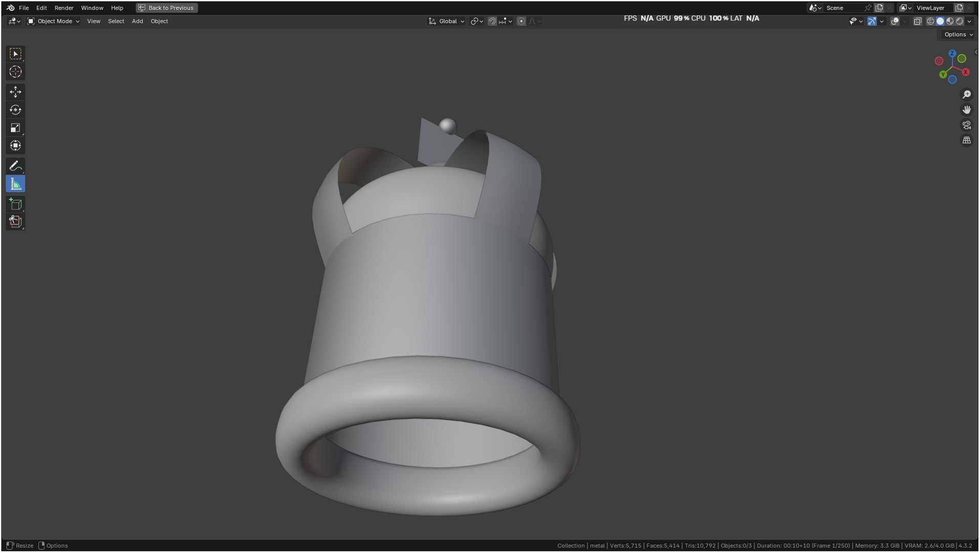This screenshot has height=553, width=980.
Task: Select the Select Box tool
Action: tap(15, 54)
